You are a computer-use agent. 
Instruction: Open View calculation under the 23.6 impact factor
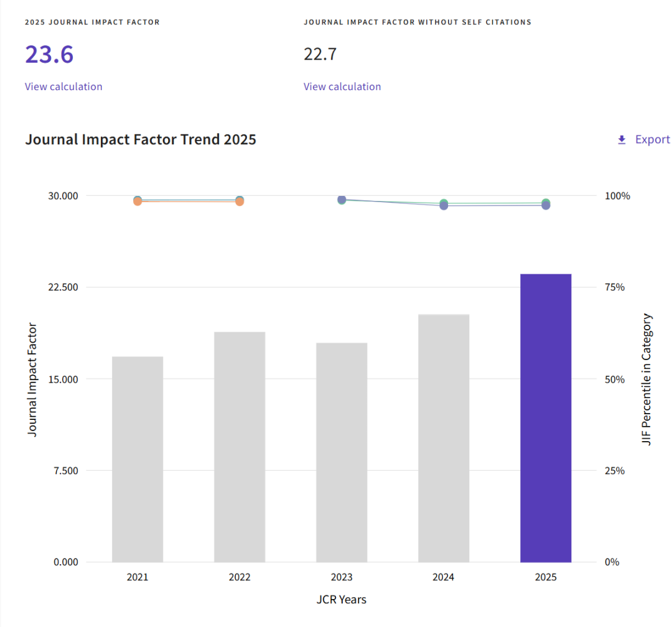[63, 86]
